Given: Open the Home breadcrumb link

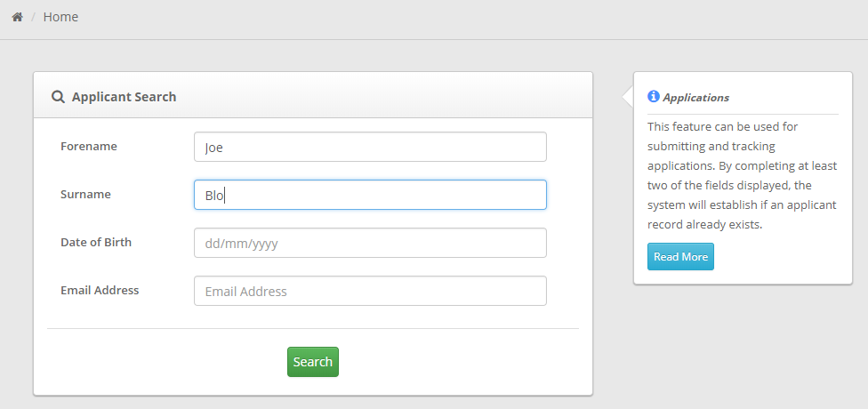Looking at the screenshot, I should coord(60,17).
